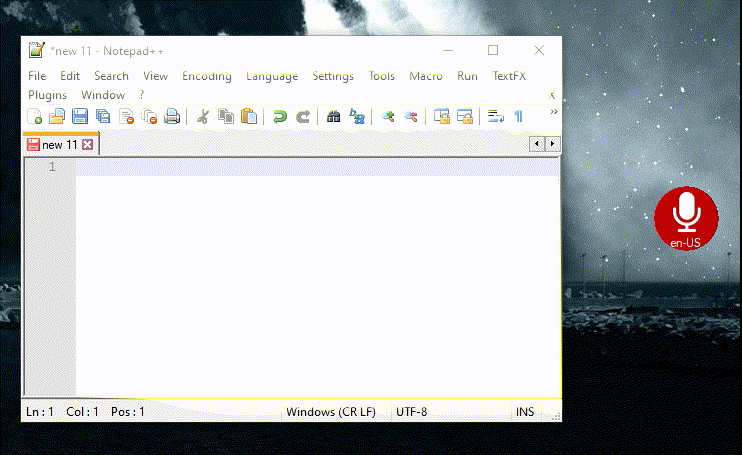Open the Window menu
Image resolution: width=742 pixels, height=455 pixels.
(103, 95)
